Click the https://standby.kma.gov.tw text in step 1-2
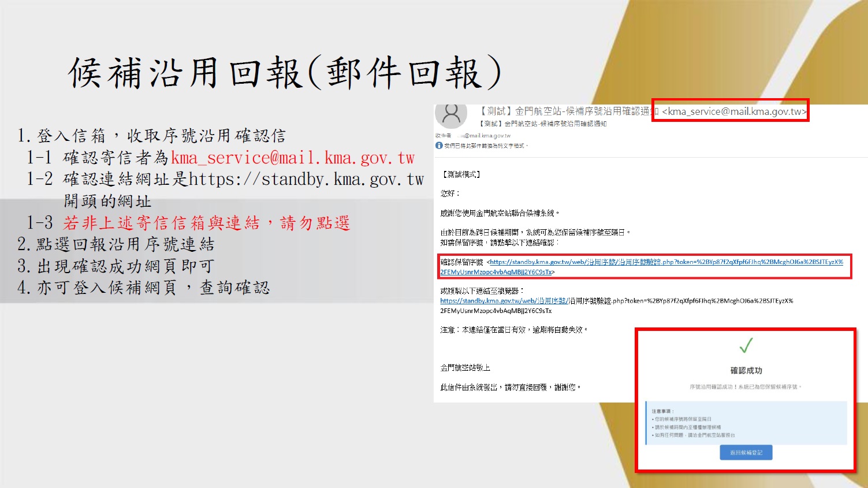Viewport: 868px width, 488px height. click(306, 180)
